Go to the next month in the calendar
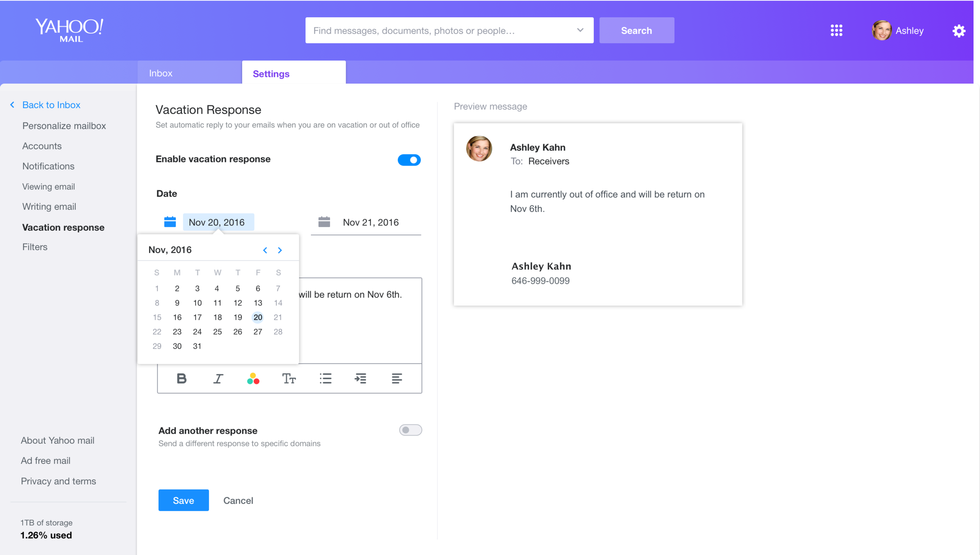This screenshot has width=980, height=555. (x=280, y=250)
